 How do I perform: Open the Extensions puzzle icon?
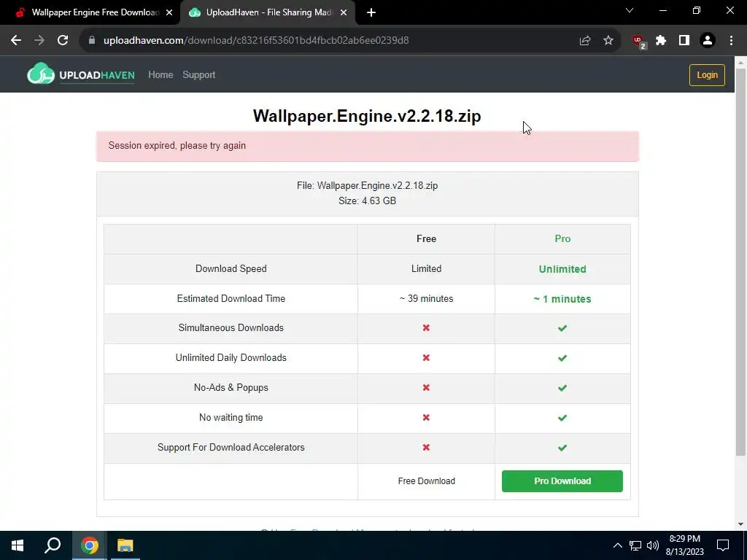click(661, 41)
